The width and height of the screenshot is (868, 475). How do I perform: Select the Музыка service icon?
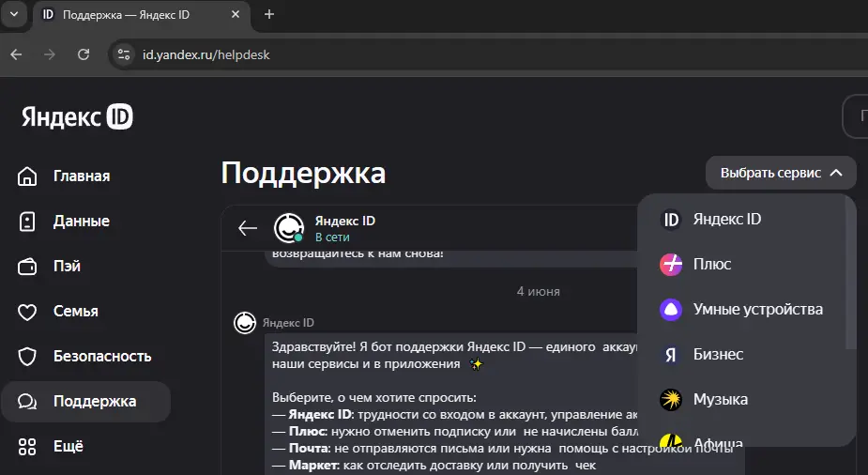tap(671, 399)
